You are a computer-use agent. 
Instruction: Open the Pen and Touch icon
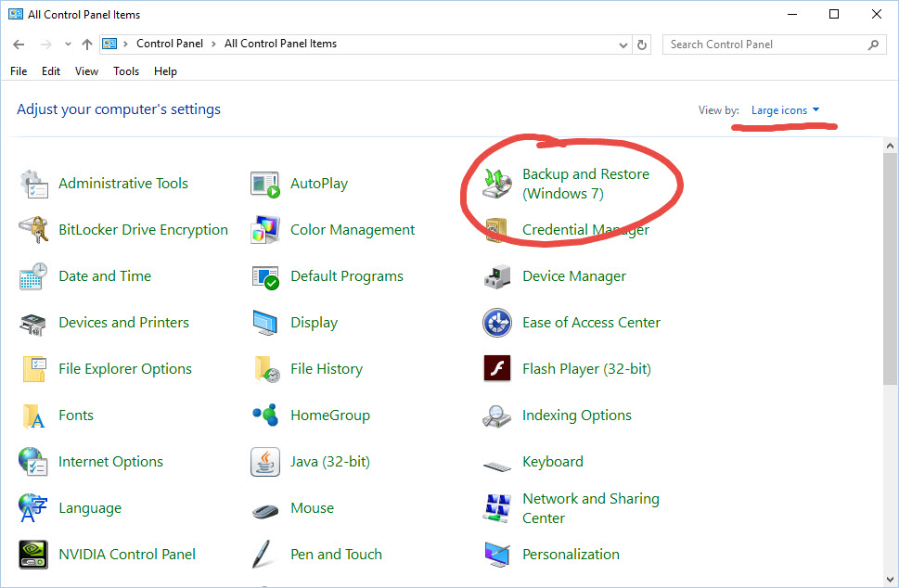tap(262, 555)
